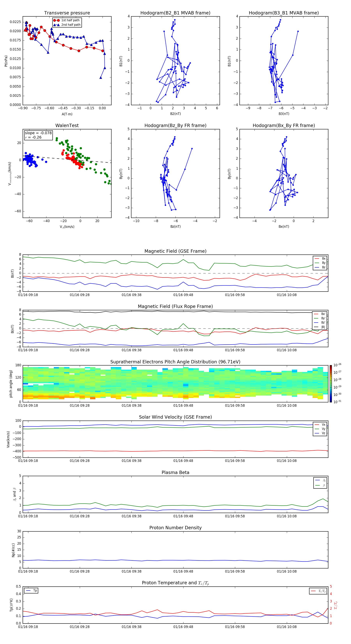
Task: Click the 'Magnetic Field (Flux Rope Frame)' title
Action: (175, 307)
